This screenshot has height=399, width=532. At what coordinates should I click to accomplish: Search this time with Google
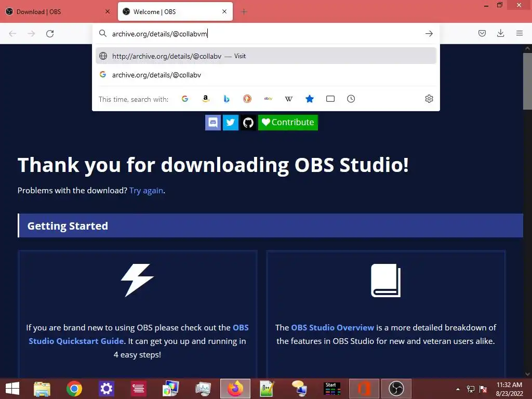point(185,99)
